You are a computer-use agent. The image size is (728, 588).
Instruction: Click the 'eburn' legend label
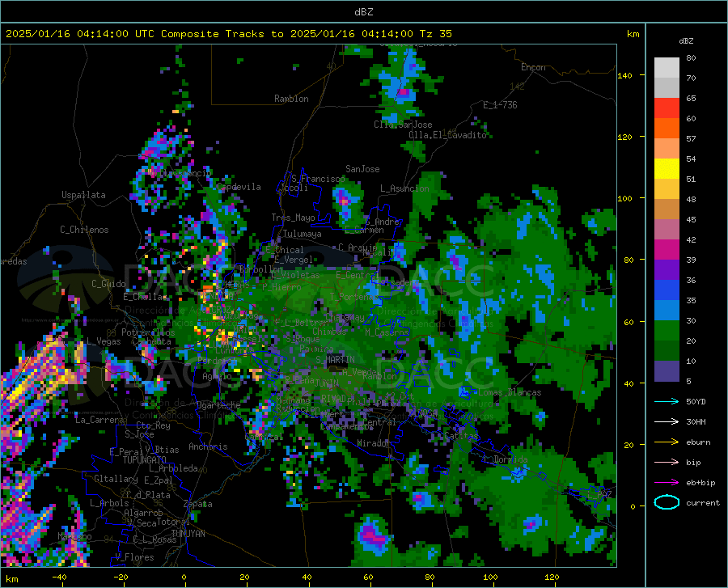click(698, 442)
